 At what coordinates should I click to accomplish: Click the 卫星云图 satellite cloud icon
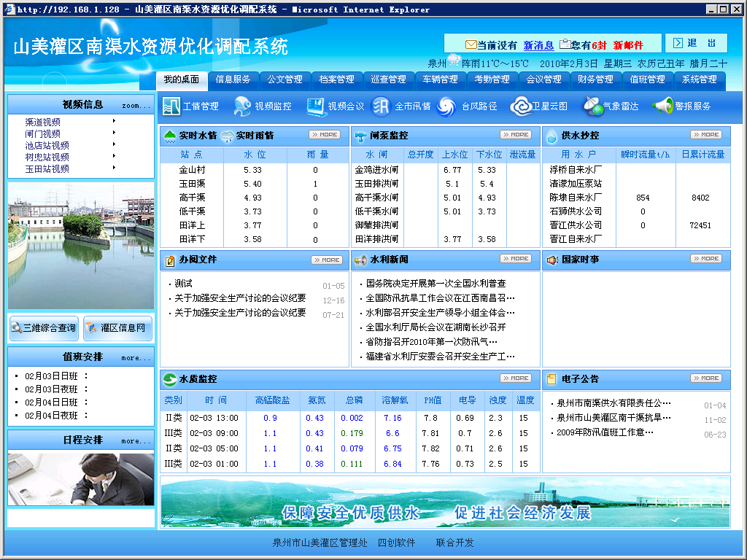[521, 106]
